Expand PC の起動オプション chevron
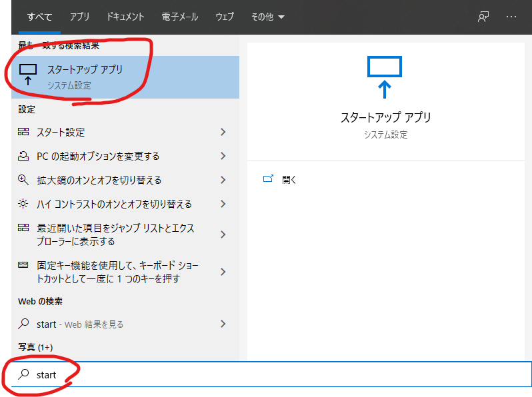The width and height of the screenshot is (532, 397). pyautogui.click(x=223, y=156)
